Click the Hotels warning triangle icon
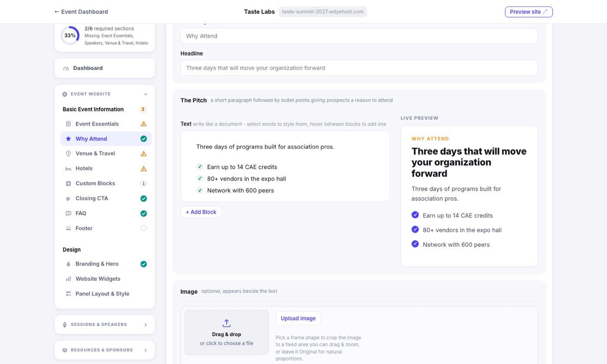 click(144, 169)
